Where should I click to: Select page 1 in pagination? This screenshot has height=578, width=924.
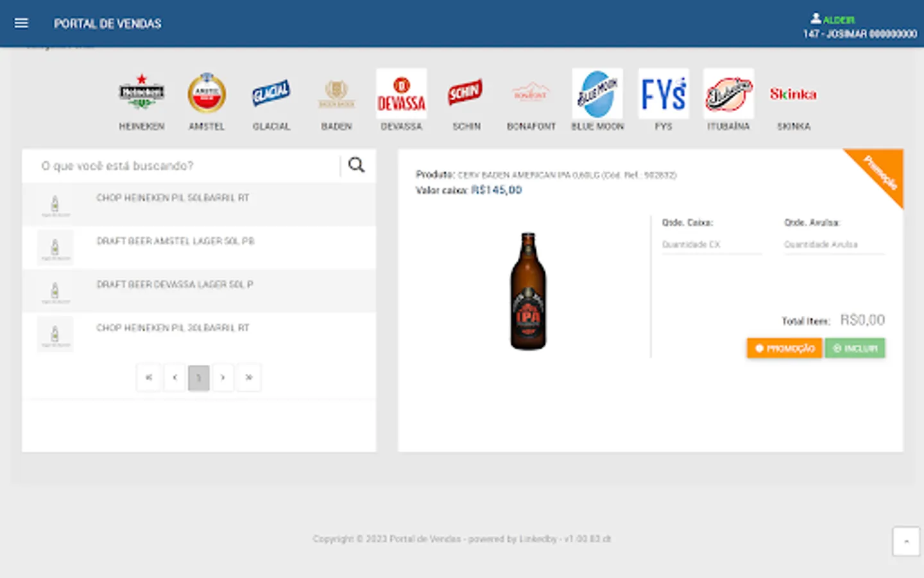(x=199, y=378)
